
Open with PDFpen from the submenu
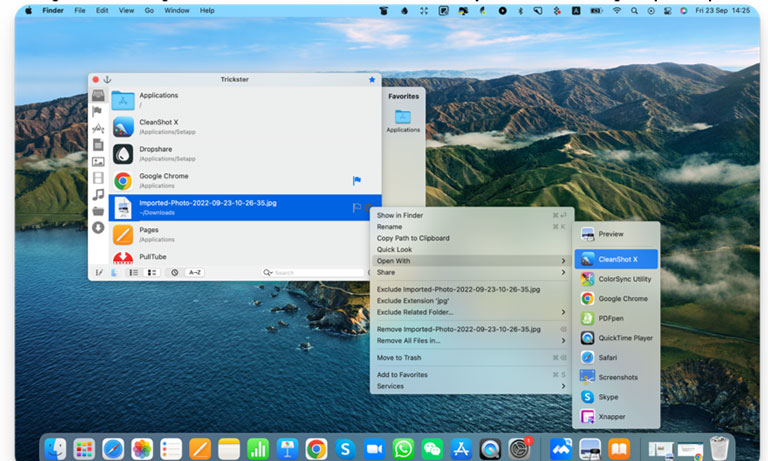[x=616, y=318]
